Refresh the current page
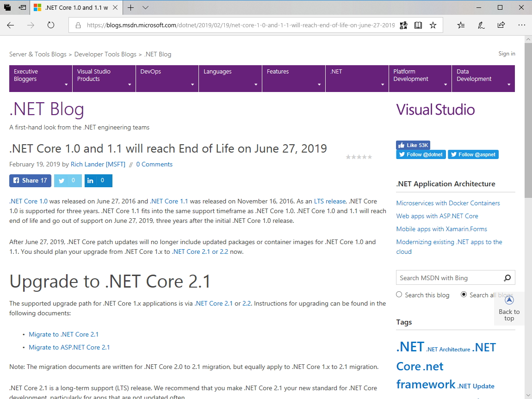This screenshot has width=532, height=399. [51, 25]
